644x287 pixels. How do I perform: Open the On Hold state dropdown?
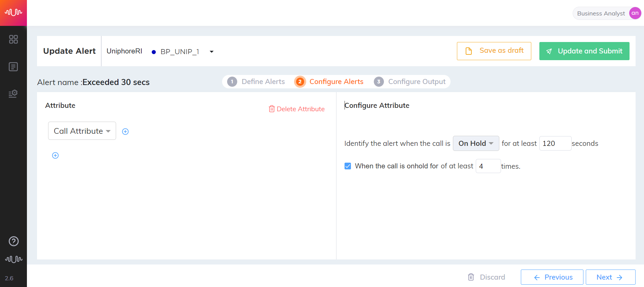click(x=476, y=143)
